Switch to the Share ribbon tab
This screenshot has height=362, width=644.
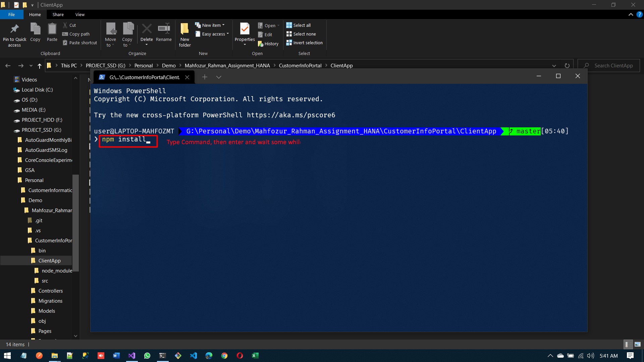(58, 14)
